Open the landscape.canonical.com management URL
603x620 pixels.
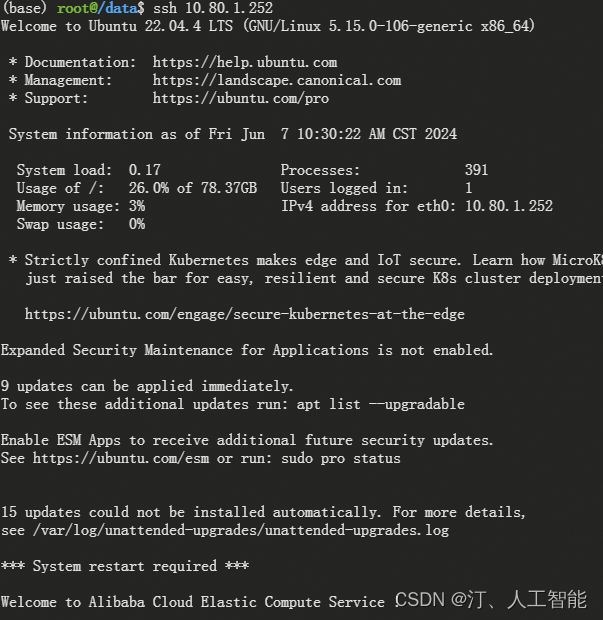[277, 80]
